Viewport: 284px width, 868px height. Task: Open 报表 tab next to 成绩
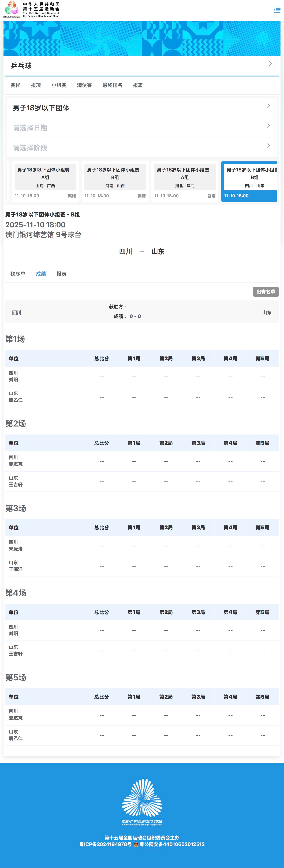pyautogui.click(x=61, y=274)
